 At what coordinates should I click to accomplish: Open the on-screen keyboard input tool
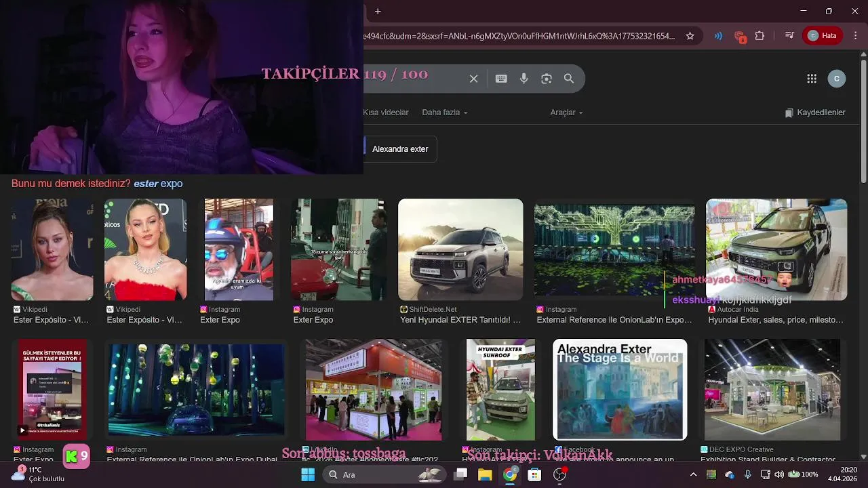click(501, 79)
